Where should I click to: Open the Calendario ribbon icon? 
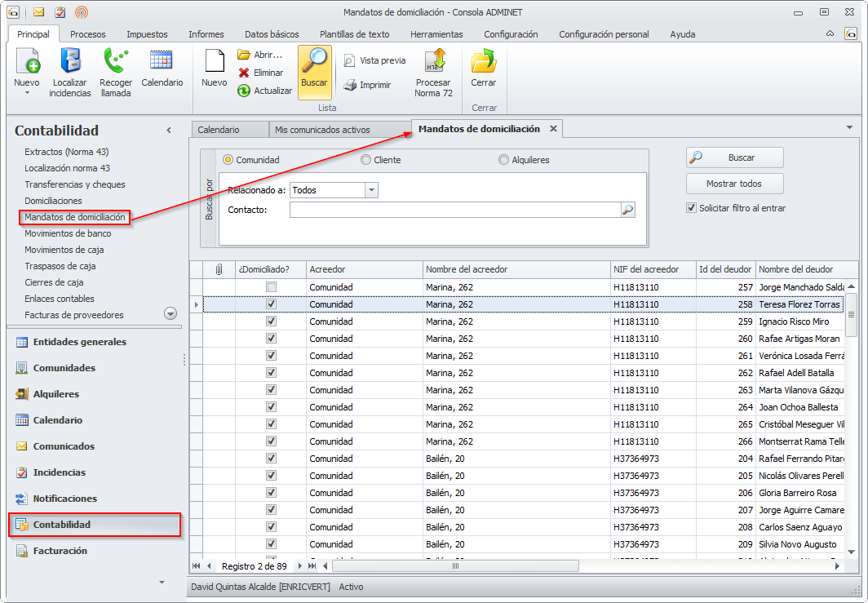point(162,62)
